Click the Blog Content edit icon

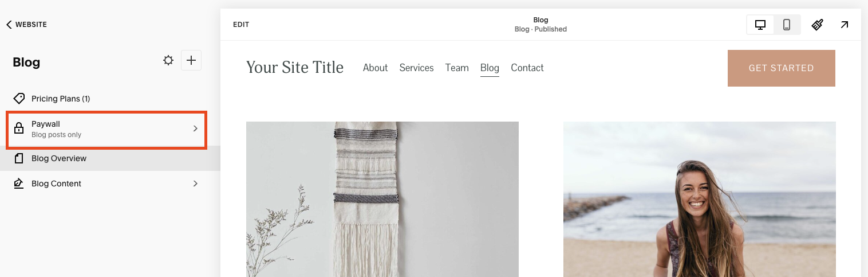click(x=19, y=184)
